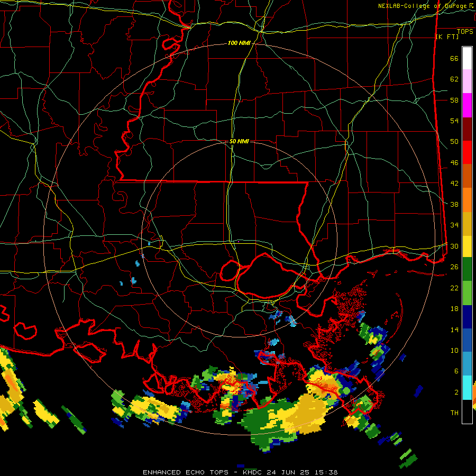Click the medium blue 14 kft legend swatch
The height and width of the screenshot is (476, 476).
coord(467,340)
